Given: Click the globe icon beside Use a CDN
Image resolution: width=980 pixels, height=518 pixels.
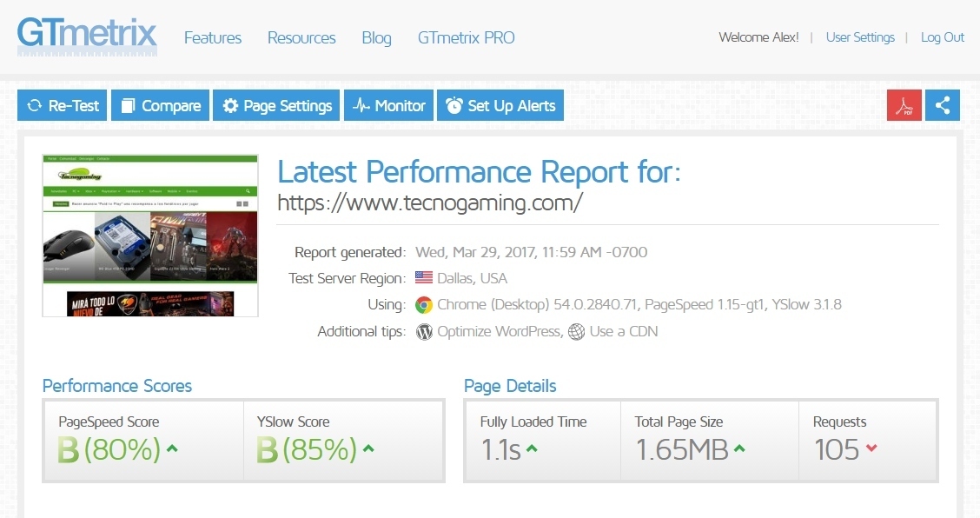Looking at the screenshot, I should point(576,331).
